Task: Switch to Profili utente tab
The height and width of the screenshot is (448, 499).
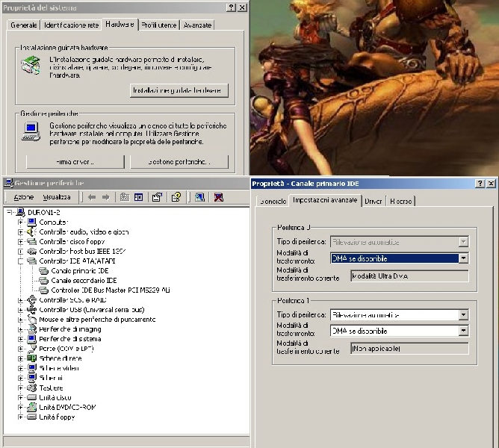Action: click(159, 25)
